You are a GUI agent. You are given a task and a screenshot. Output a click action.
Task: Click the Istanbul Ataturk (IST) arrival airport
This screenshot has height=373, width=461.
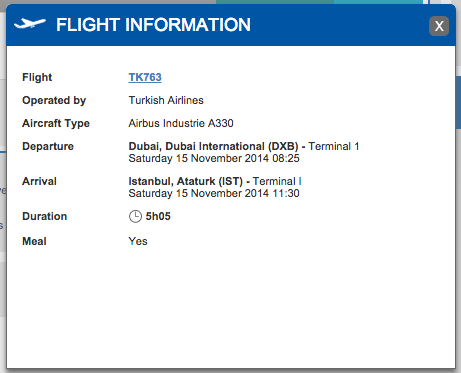(186, 181)
